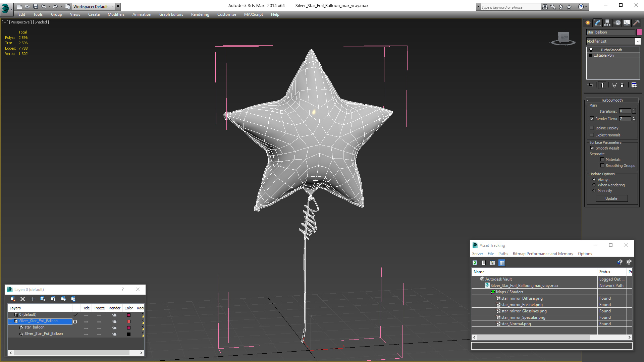
Task: Switch to the Hierarchy panel tab
Action: pos(607,23)
